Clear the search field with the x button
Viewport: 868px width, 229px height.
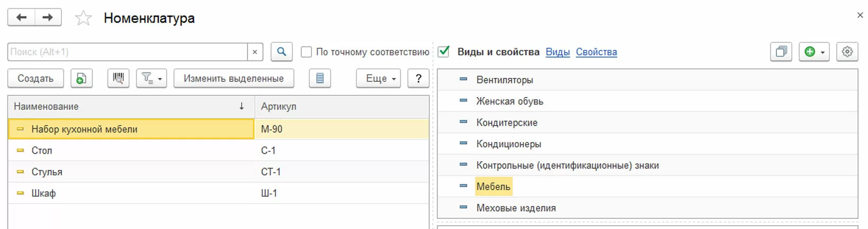(x=255, y=52)
